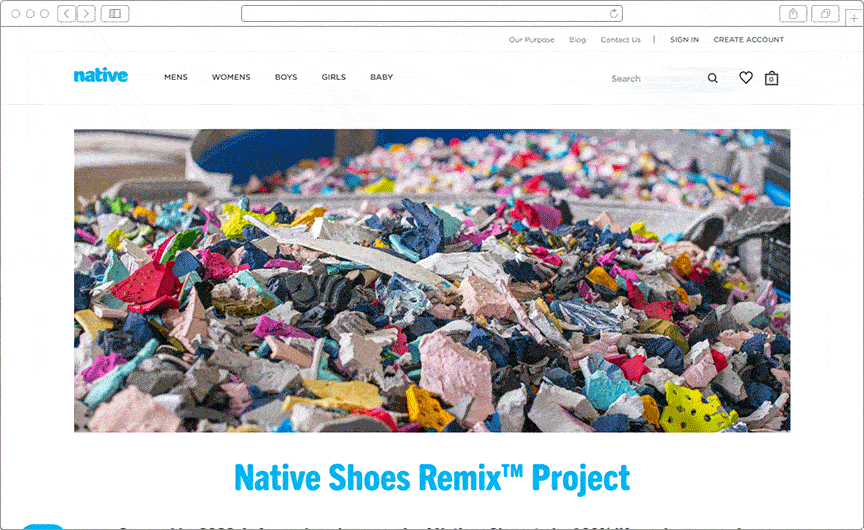Toggle the browser sidebar button

(x=115, y=13)
